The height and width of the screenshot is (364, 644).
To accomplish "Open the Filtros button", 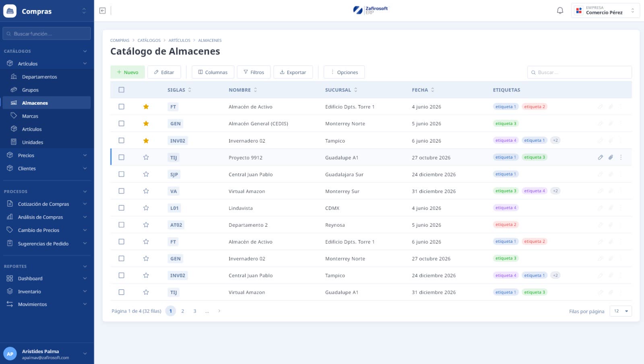I will click(x=254, y=72).
